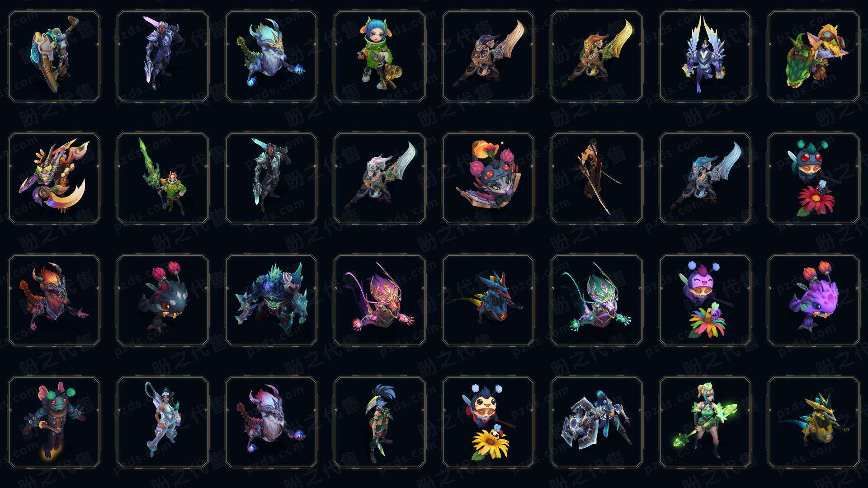Screen dimensions: 868x488
Task: Click the winged purple armored figure skin
Action: (705, 56)
